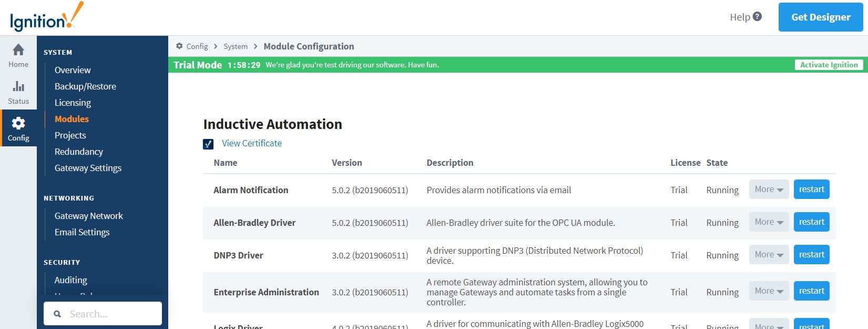Screen dimensions: 868x329
Task: Restart the Alarm Notification module
Action: coord(811,190)
